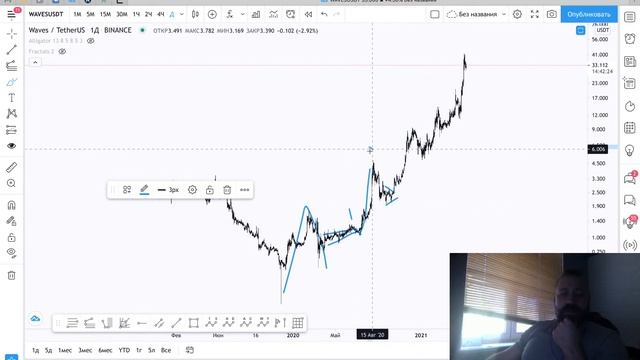
Task: Select the 30M timeframe
Action: [122, 14]
